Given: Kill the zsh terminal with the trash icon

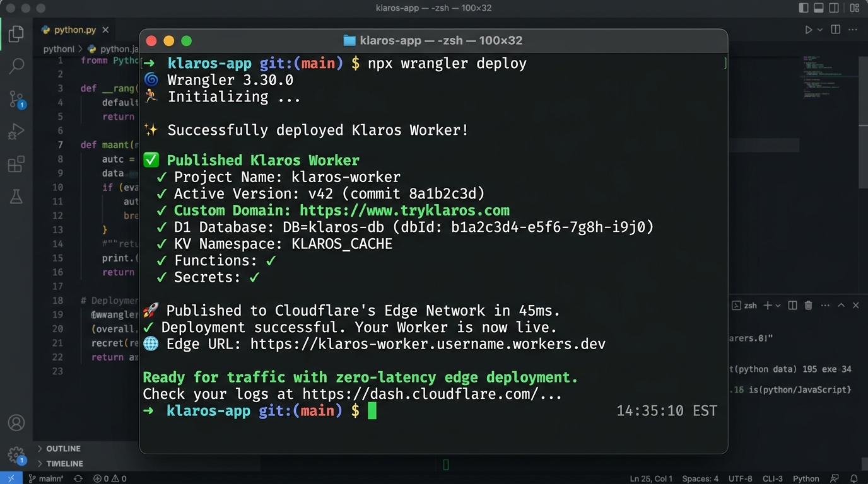Looking at the screenshot, I should 809,305.
